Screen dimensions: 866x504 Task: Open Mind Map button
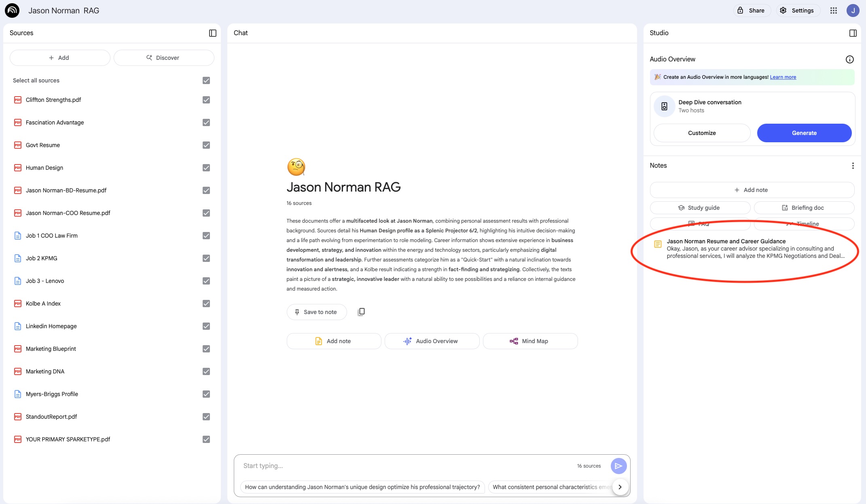tap(530, 341)
